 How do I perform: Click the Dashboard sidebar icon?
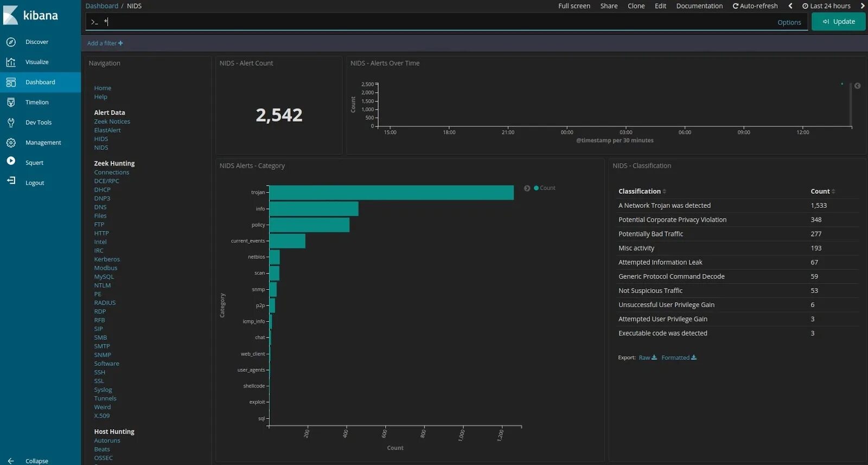[x=11, y=82]
